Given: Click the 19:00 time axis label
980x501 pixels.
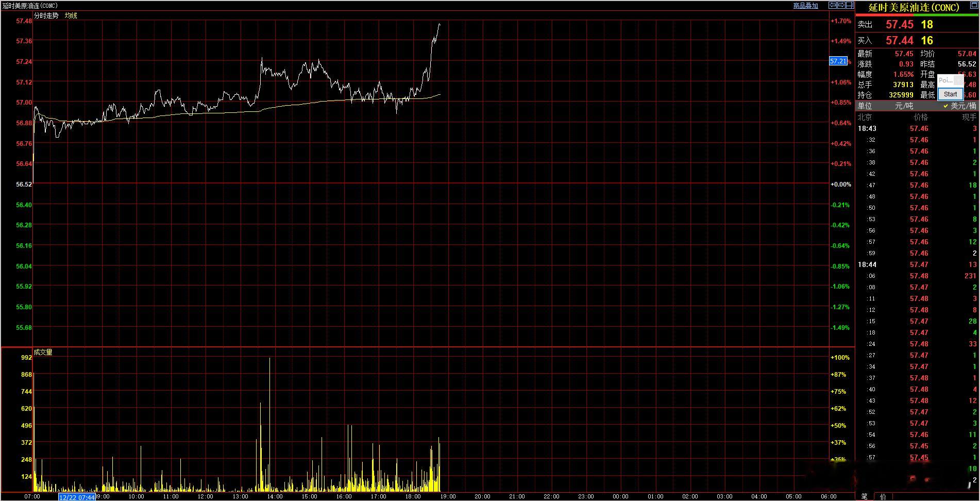Looking at the screenshot, I should tap(447, 496).
